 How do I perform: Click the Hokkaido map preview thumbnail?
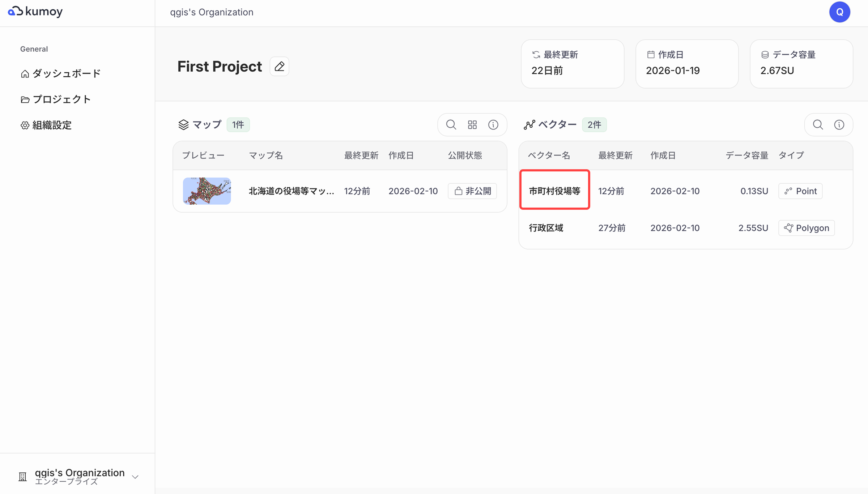[207, 191]
